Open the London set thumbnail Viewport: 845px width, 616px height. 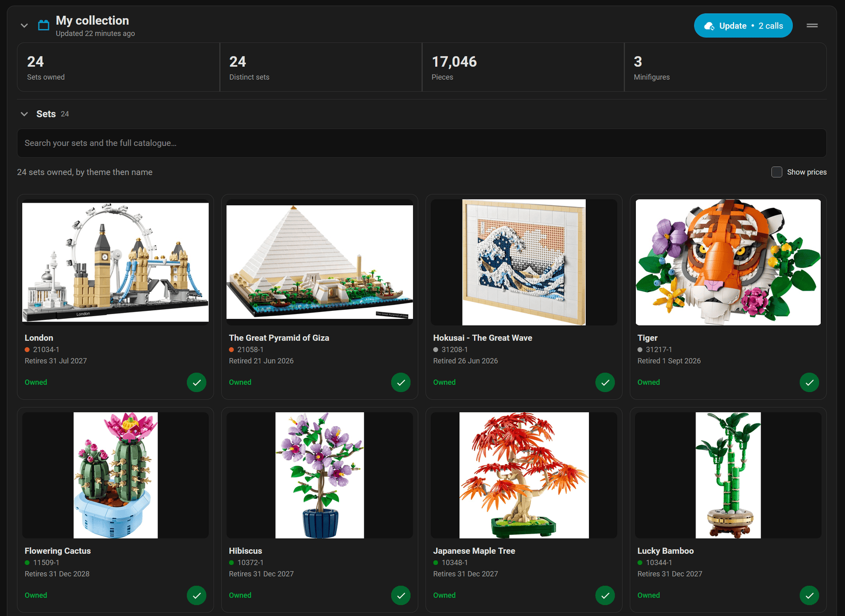[115, 262]
